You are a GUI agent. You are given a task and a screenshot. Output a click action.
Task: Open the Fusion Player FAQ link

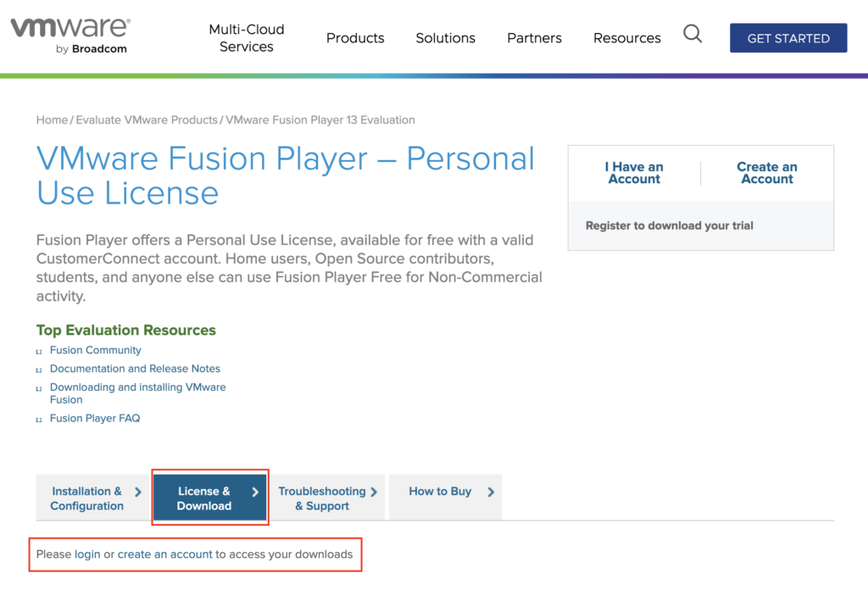tap(95, 418)
